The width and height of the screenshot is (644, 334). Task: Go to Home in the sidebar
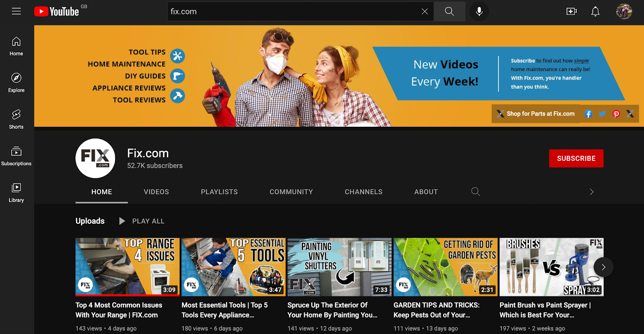(x=16, y=46)
